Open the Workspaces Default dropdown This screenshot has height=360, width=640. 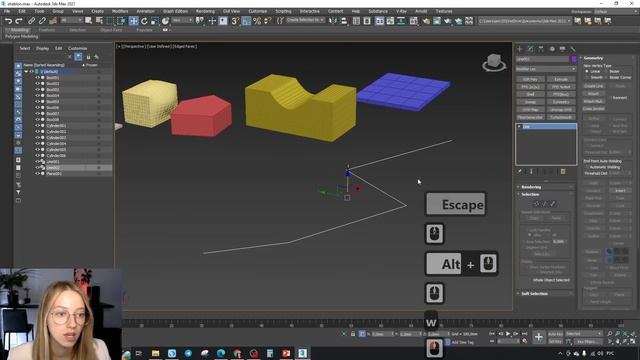(616, 11)
